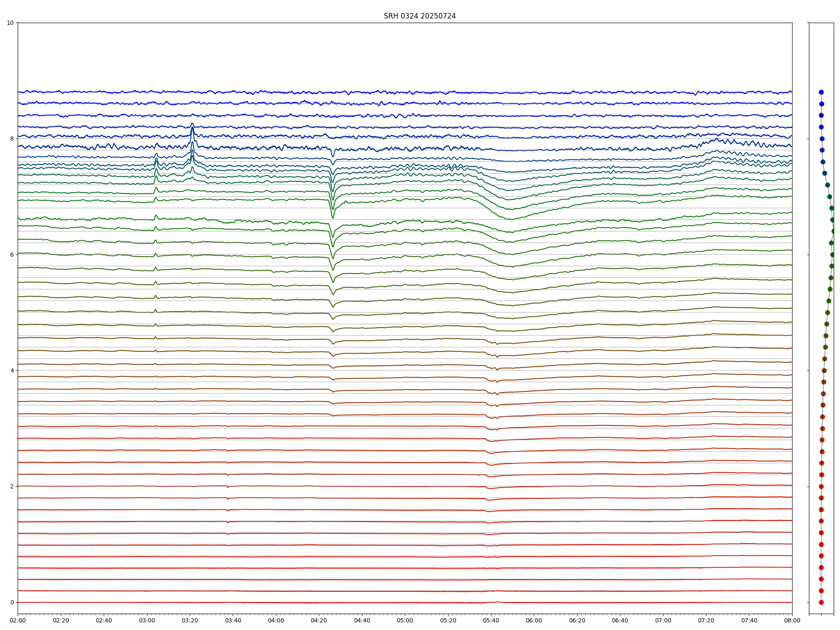
Task: Click the 03:00 time axis label
Action: [147, 620]
